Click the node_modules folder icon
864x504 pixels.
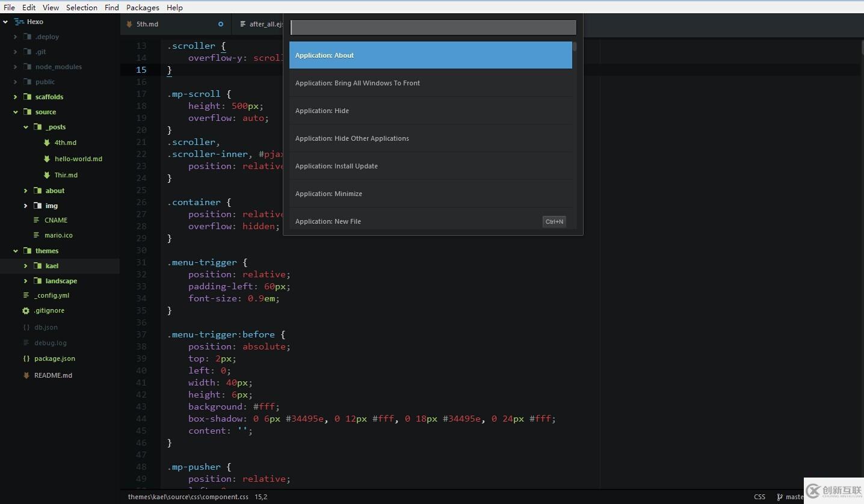pyautogui.click(x=27, y=67)
